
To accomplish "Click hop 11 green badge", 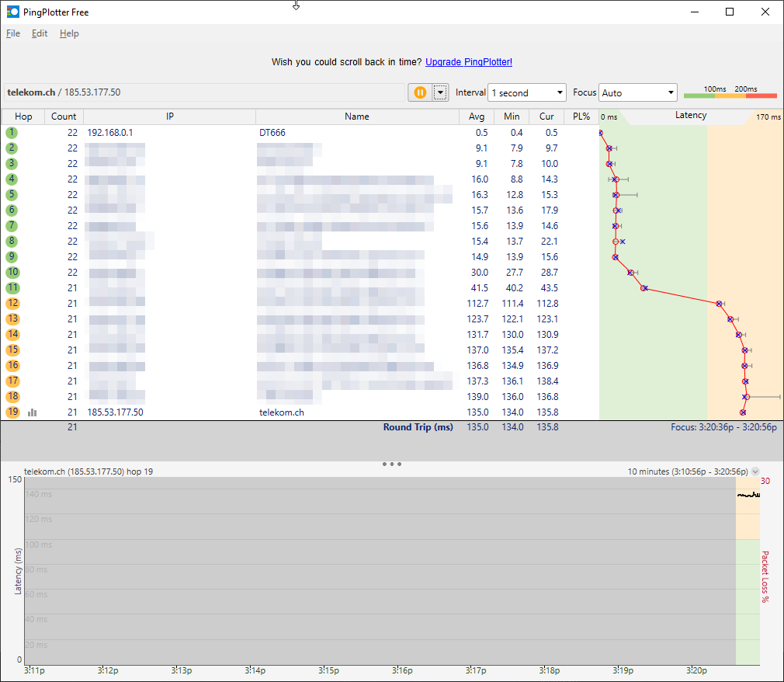I will coord(12,287).
